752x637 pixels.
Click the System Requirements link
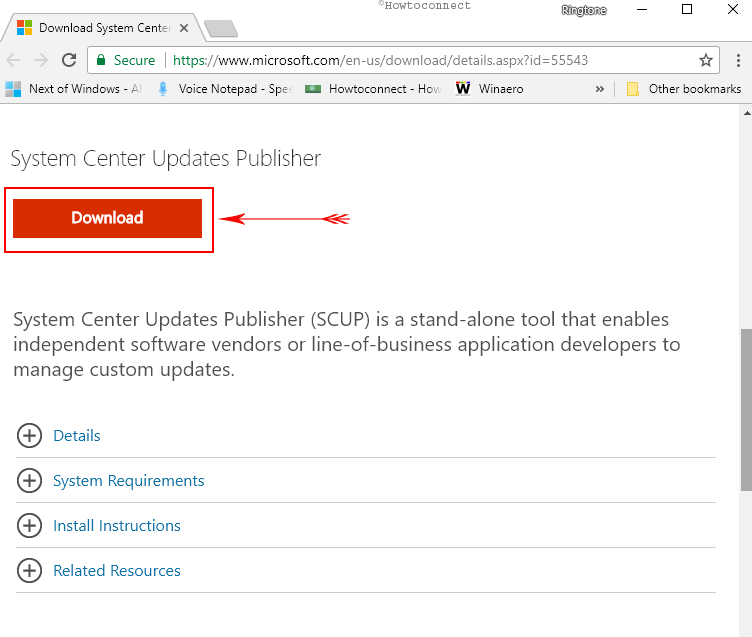point(129,481)
